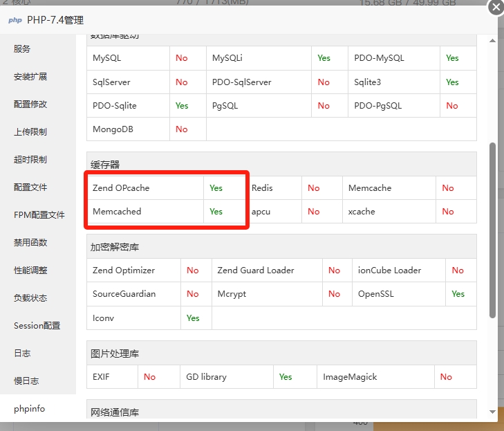Click the apcu cell
504x431 pixels.
[275, 211]
